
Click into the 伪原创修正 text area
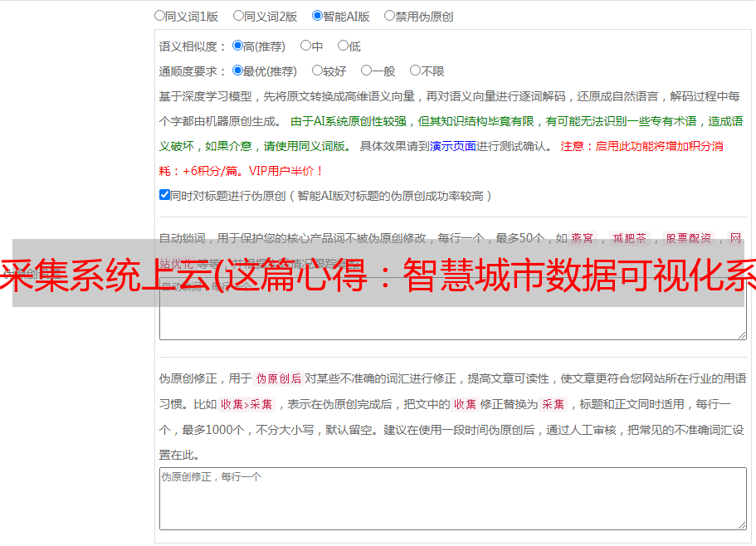(453, 499)
